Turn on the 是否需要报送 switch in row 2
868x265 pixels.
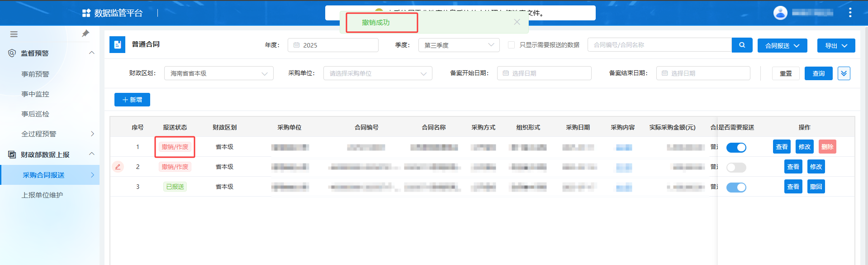(736, 168)
